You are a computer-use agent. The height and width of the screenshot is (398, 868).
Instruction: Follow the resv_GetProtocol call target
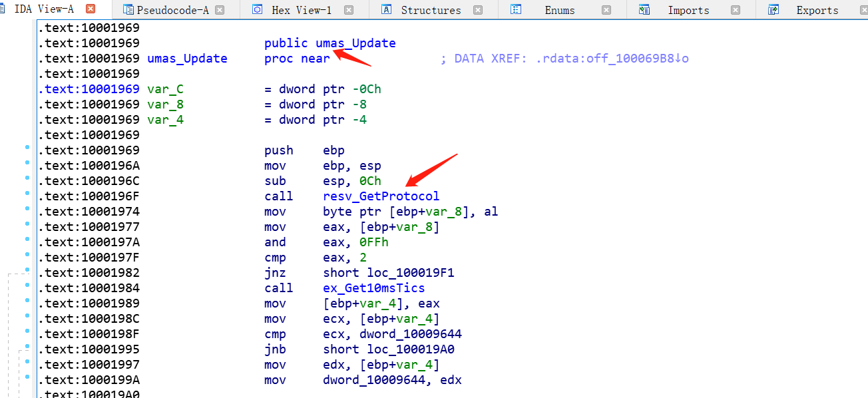pos(381,196)
